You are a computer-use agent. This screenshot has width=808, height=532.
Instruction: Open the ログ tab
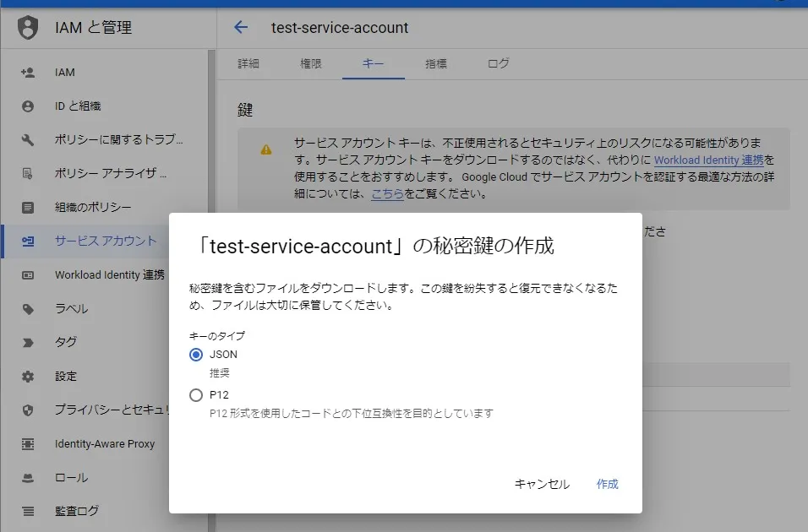pyautogui.click(x=499, y=64)
